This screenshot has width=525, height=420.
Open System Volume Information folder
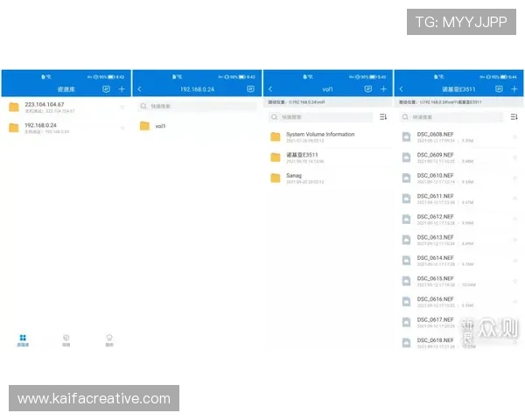click(328, 137)
